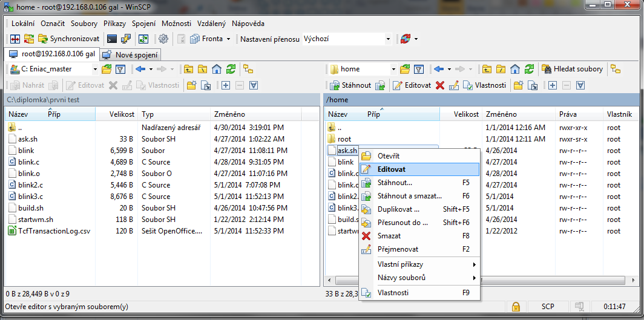Screen dimensions: 644x320
Task: Open the Lokální menu
Action: (23, 24)
